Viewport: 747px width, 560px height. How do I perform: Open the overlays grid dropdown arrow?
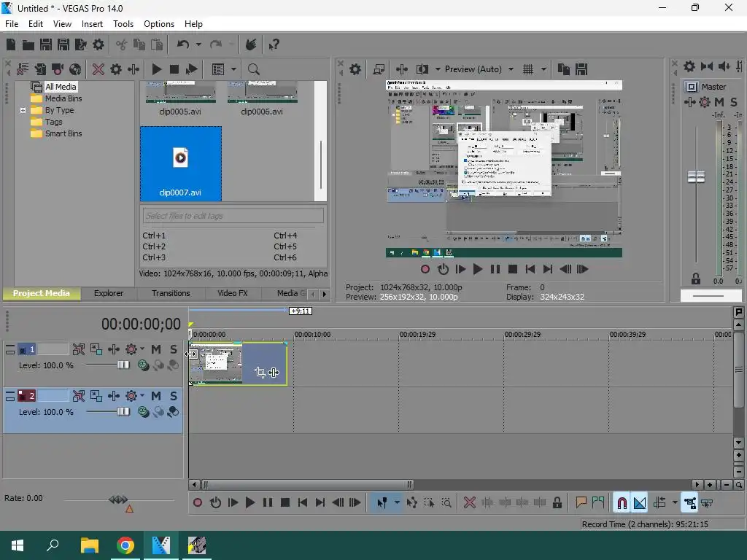[543, 69]
